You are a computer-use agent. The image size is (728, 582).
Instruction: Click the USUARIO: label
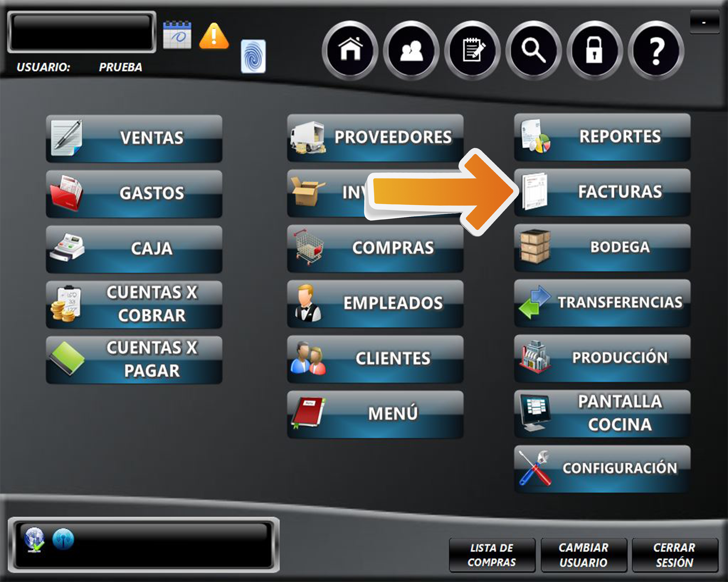[x=43, y=67]
